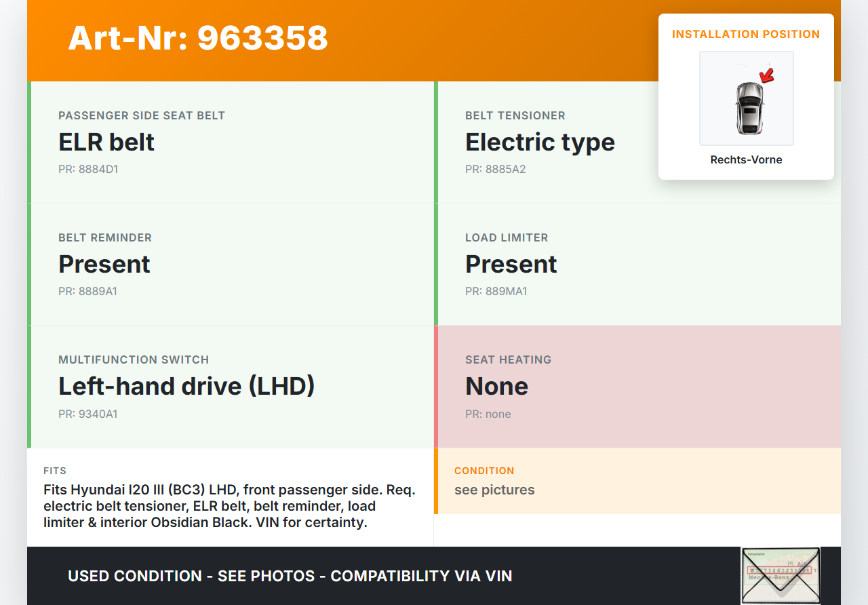868x605 pixels.
Task: Click the Installation Position title
Action: tap(746, 34)
